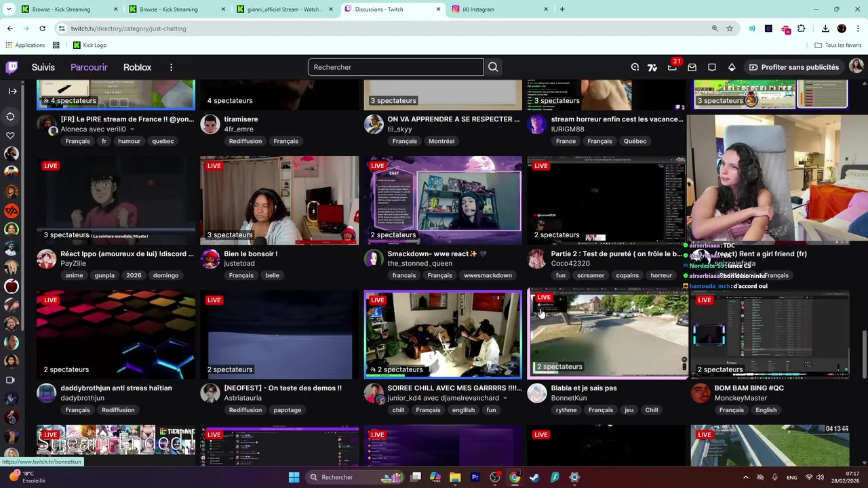The image size is (868, 488).
Task: Select the Parcourir tab
Action: 89,67
